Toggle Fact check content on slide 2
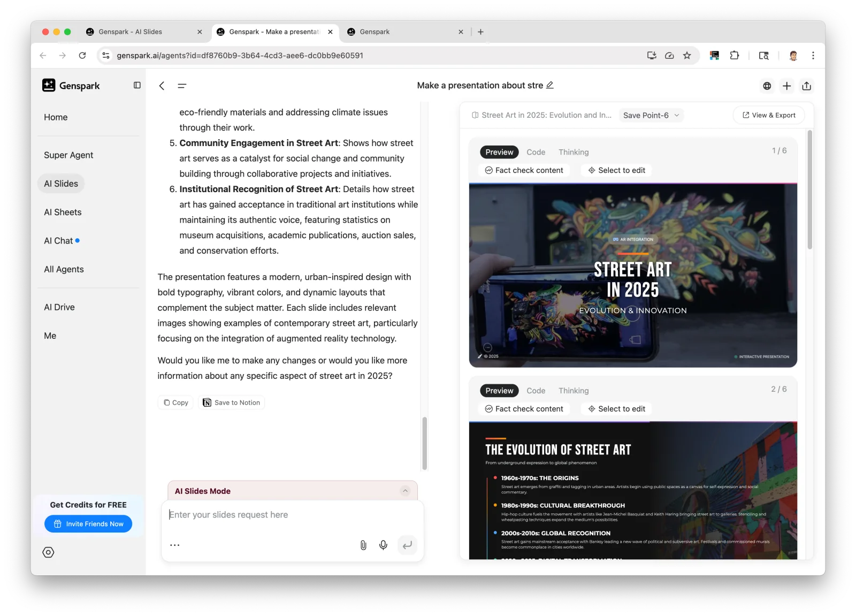This screenshot has height=616, width=856. point(524,409)
